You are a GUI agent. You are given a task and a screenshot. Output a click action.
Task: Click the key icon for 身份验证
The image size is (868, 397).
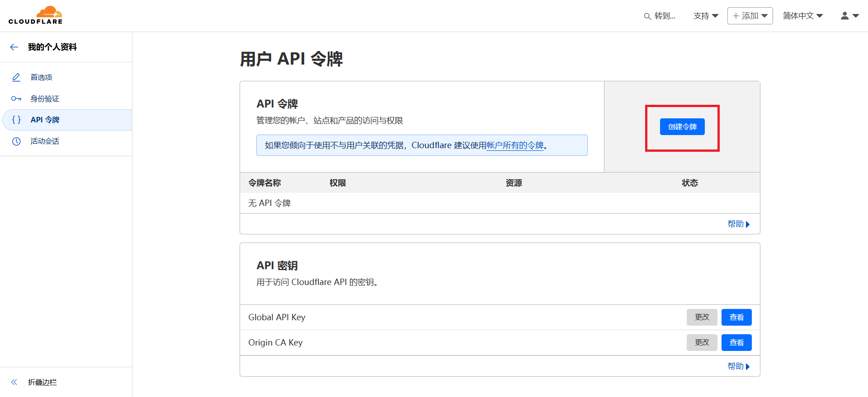pyautogui.click(x=16, y=98)
